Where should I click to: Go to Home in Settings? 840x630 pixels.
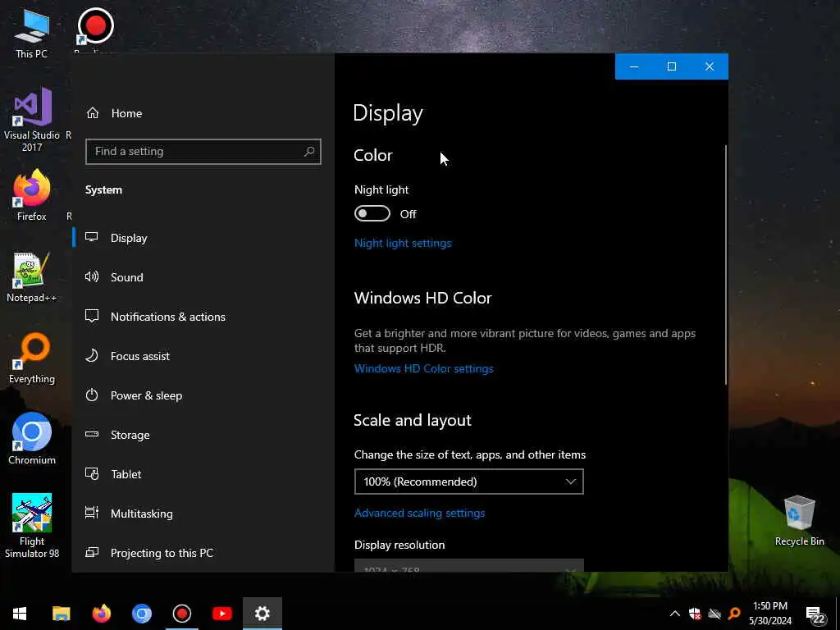(126, 113)
